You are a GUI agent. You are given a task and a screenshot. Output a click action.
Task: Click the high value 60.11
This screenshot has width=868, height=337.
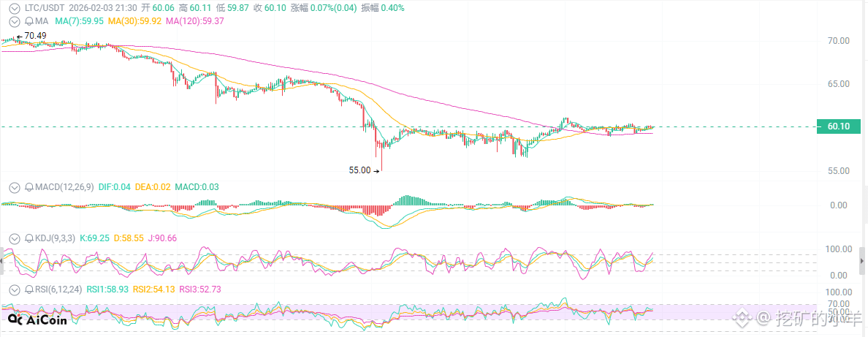pos(202,8)
